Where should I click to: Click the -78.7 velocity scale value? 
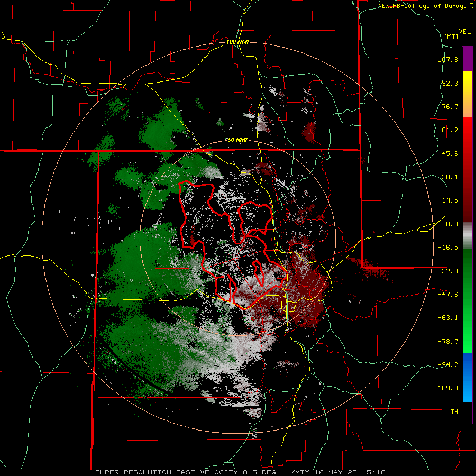click(x=448, y=342)
